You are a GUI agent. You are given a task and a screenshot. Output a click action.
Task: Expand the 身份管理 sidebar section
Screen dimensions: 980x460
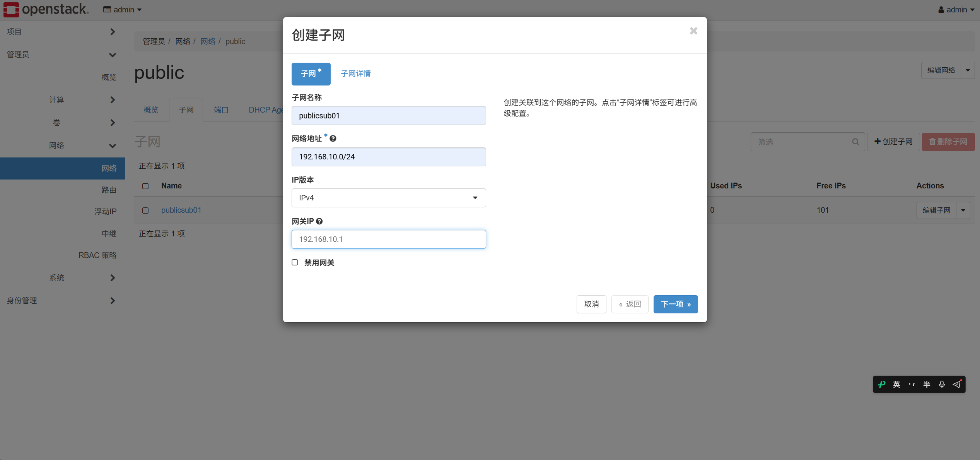tap(62, 301)
